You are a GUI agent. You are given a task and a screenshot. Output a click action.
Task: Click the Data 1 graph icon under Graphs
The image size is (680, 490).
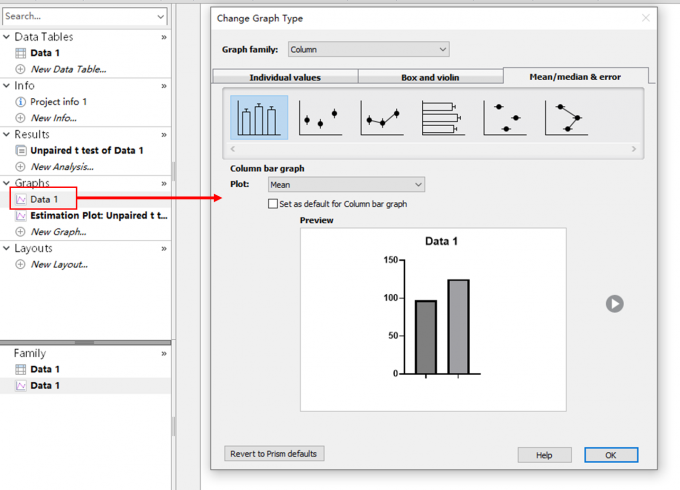pyautogui.click(x=20, y=199)
